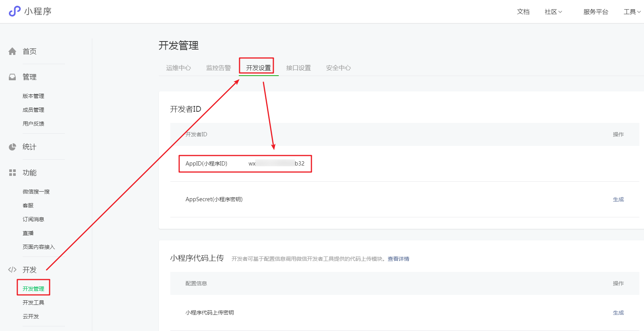Image resolution: width=644 pixels, height=331 pixels.
Task: Open 文档 in the top navigation
Action: pyautogui.click(x=523, y=12)
